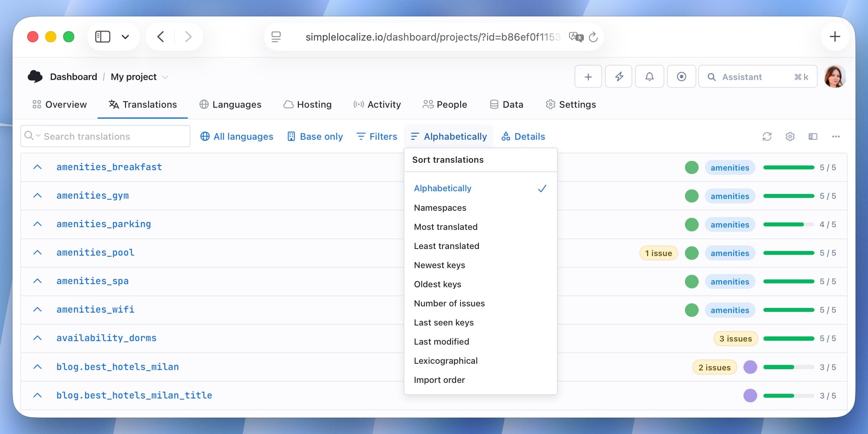Open the Assistant search field
The image size is (868, 434).
758,76
